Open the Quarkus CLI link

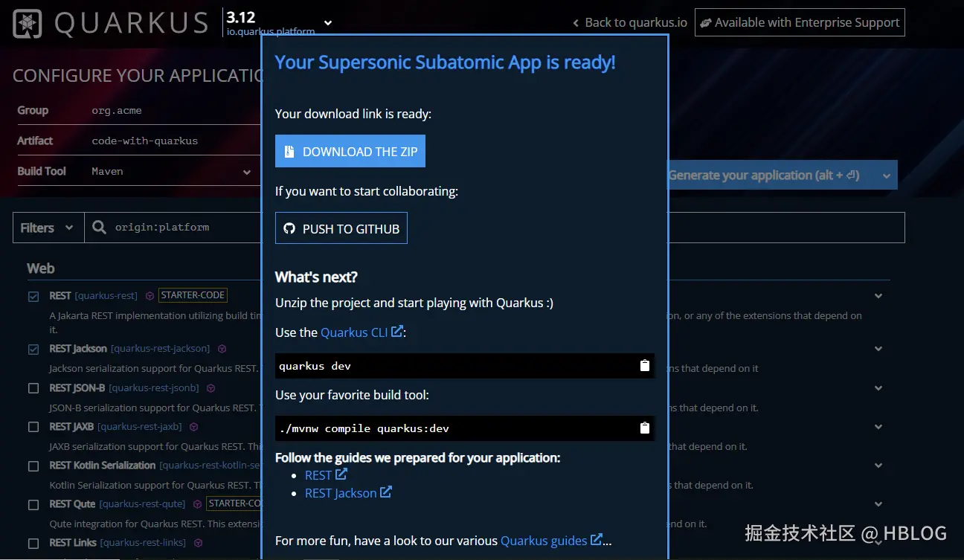pos(354,332)
